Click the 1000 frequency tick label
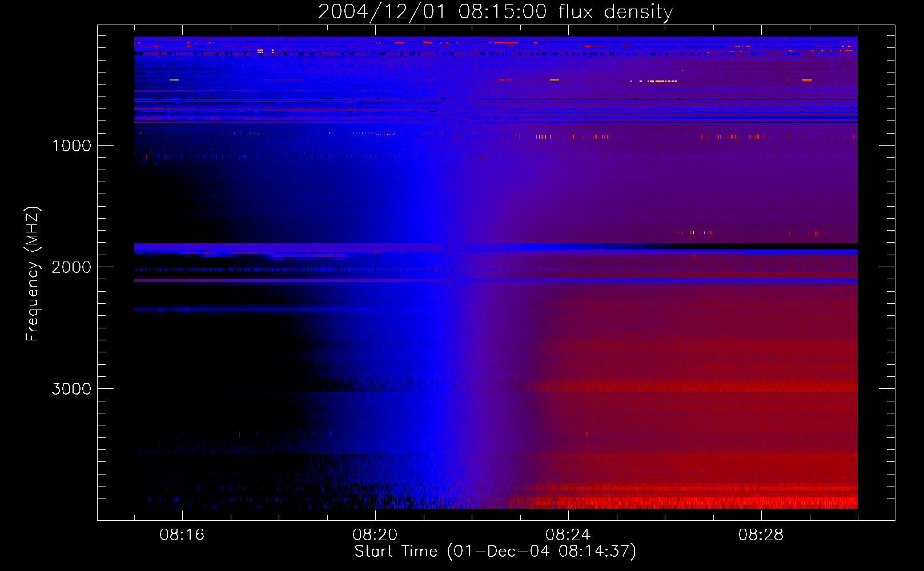Image resolution: width=924 pixels, height=571 pixels. [71, 146]
